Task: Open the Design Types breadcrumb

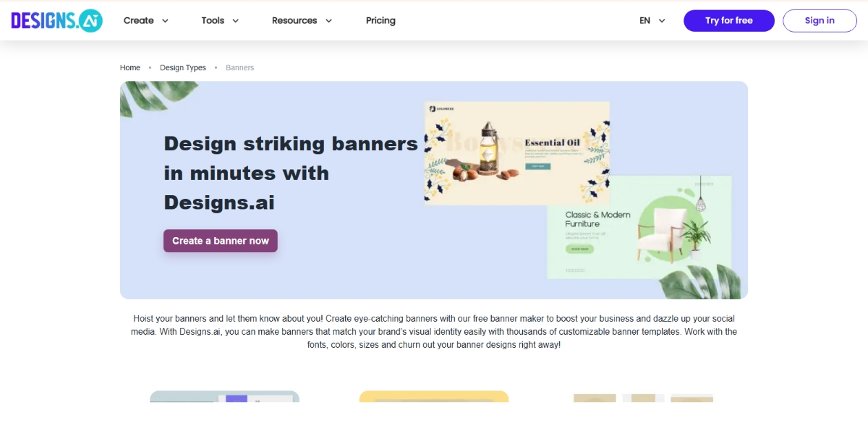Action: click(183, 67)
